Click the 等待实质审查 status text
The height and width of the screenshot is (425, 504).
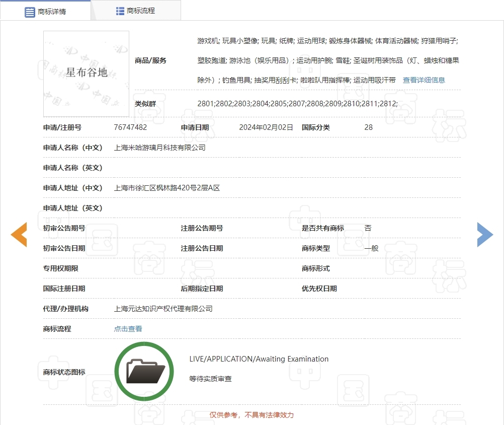pos(210,379)
